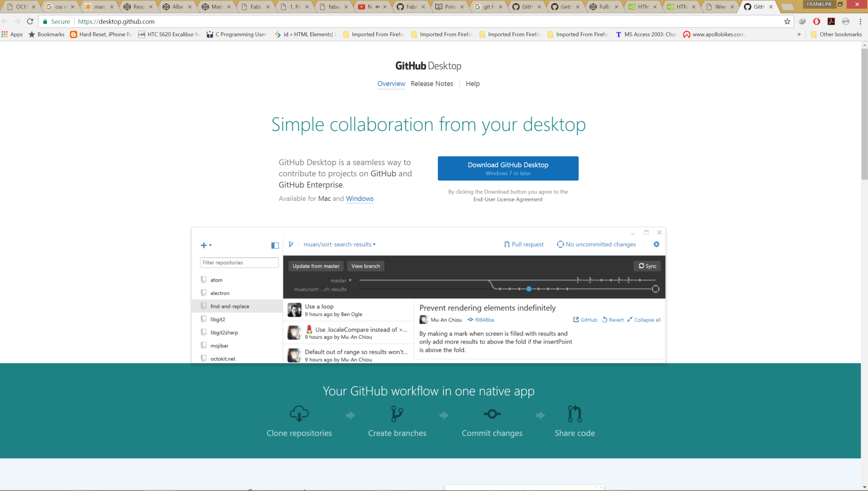
Task: Open the 'id » HTML Elements' bookmark
Action: pyautogui.click(x=305, y=34)
